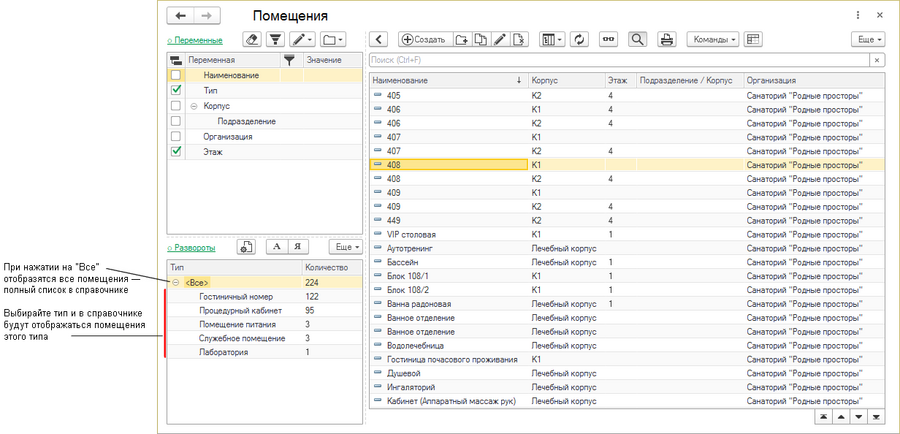This screenshot has width=900, height=434.
Task: Move up with the up-arrow list button
Action: (x=841, y=417)
